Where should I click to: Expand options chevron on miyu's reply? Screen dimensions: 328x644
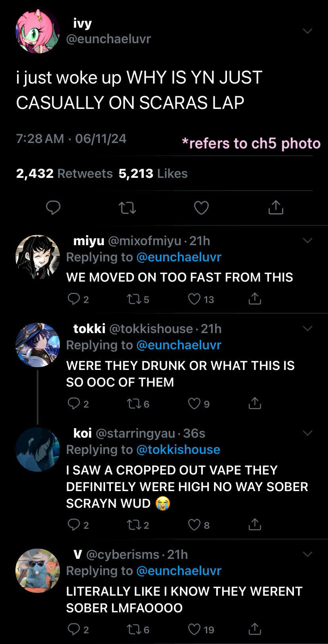307,240
